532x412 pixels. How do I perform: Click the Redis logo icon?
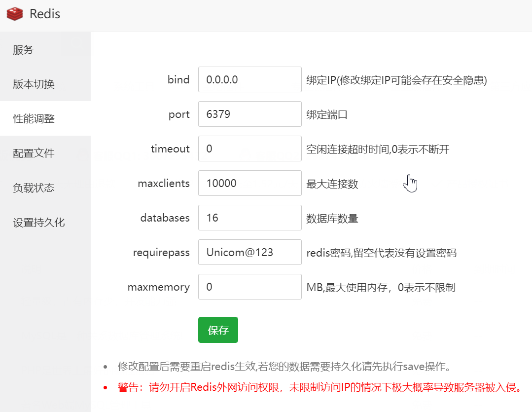pos(15,14)
